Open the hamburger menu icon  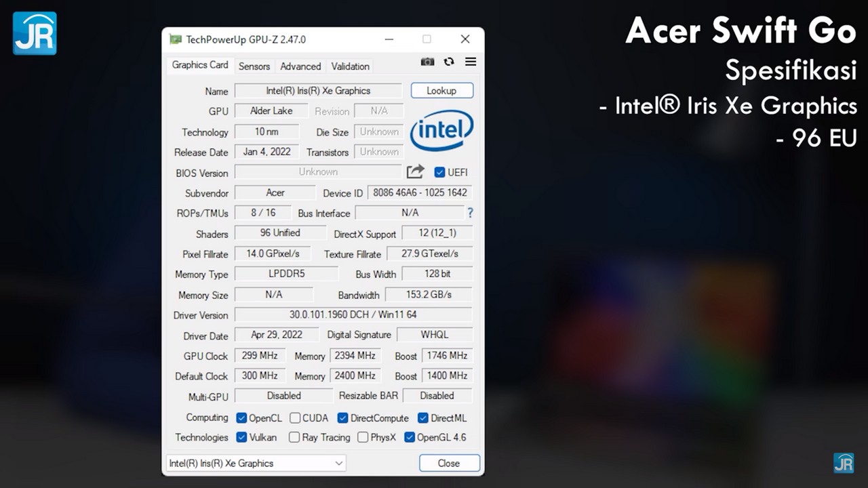tap(471, 62)
